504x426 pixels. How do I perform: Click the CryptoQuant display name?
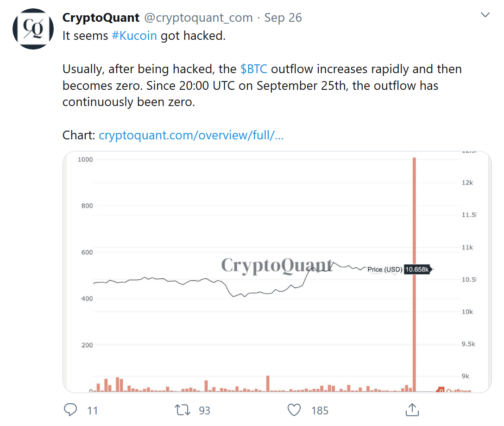(x=101, y=18)
